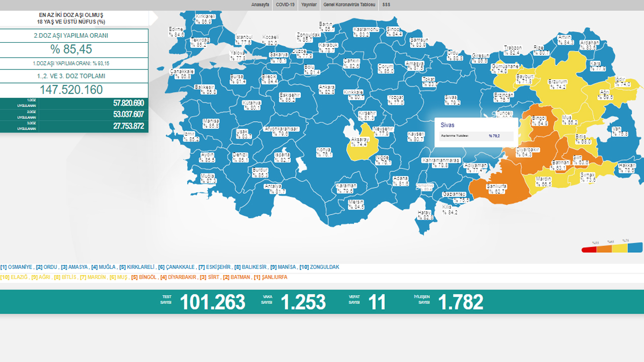
Task: Open the Anasayfa menu item
Action: [260, 5]
